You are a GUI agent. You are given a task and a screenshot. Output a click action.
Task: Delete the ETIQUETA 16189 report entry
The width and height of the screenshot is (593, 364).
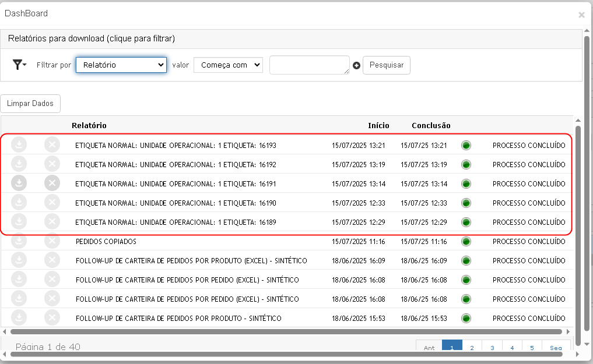[52, 222]
